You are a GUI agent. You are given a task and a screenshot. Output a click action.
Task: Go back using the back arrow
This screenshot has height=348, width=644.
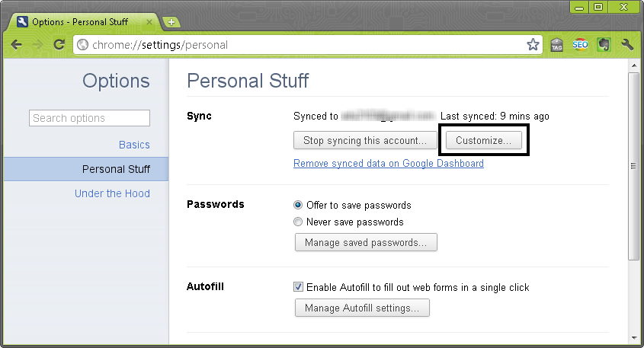[x=17, y=45]
